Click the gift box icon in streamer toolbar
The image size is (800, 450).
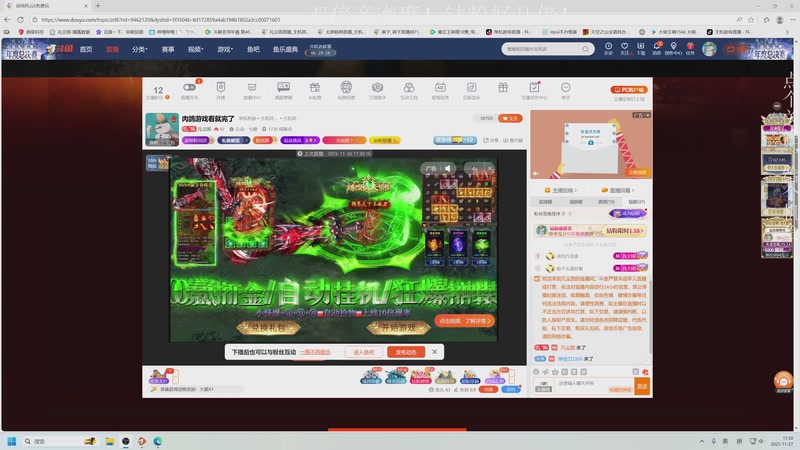503,87
